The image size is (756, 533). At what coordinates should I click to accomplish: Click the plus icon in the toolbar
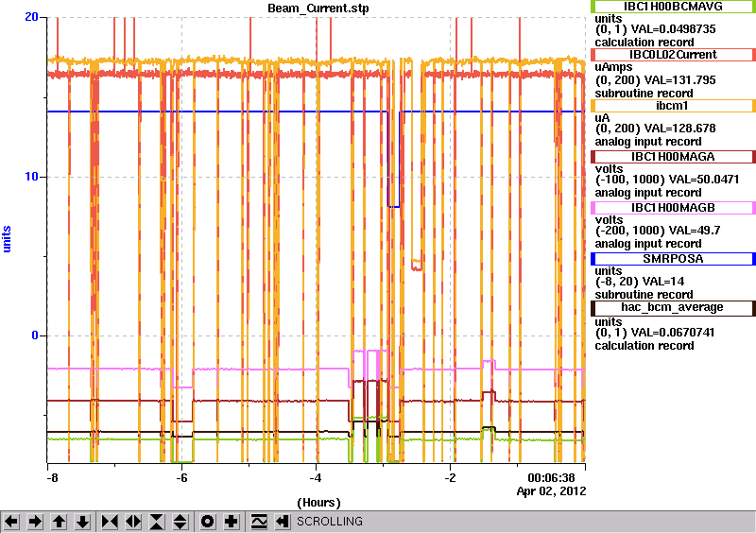coord(232,522)
